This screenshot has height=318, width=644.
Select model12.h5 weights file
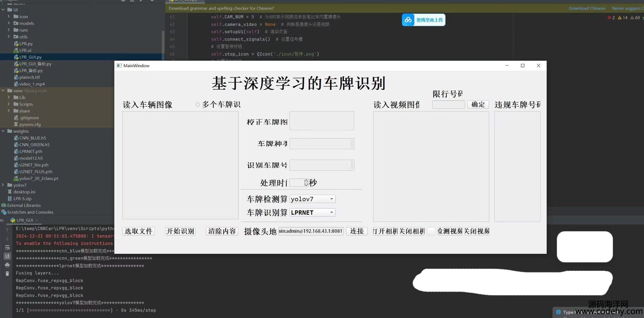pyautogui.click(x=31, y=158)
